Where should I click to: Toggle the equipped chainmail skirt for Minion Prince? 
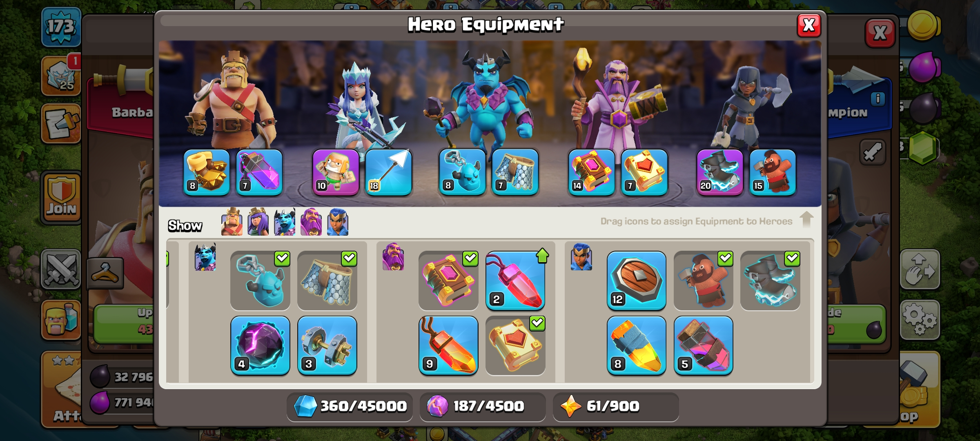point(327,281)
